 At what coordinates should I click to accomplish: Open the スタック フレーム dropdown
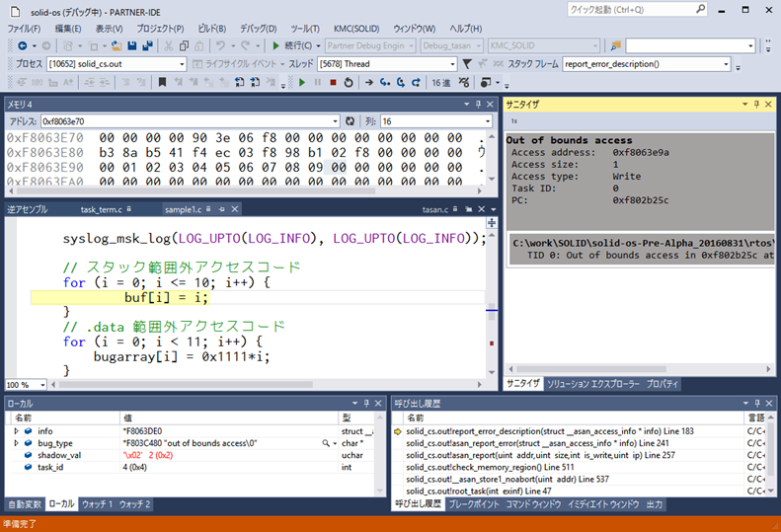726,64
